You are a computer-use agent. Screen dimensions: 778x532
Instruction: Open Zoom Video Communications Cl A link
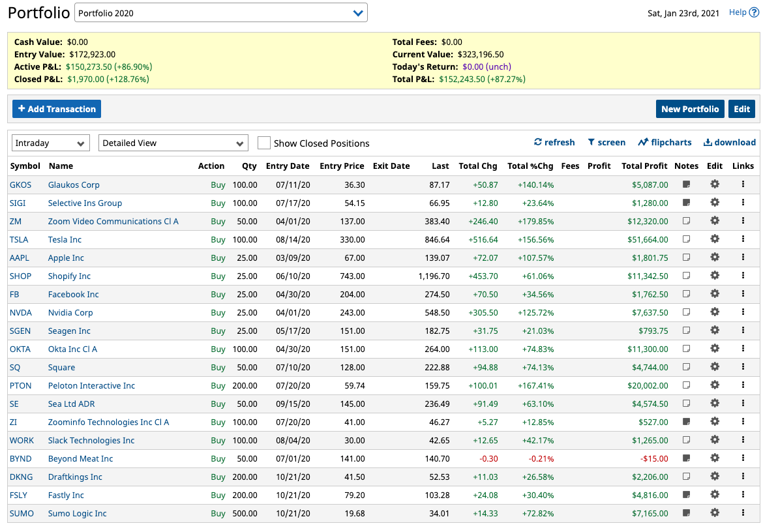click(x=113, y=221)
